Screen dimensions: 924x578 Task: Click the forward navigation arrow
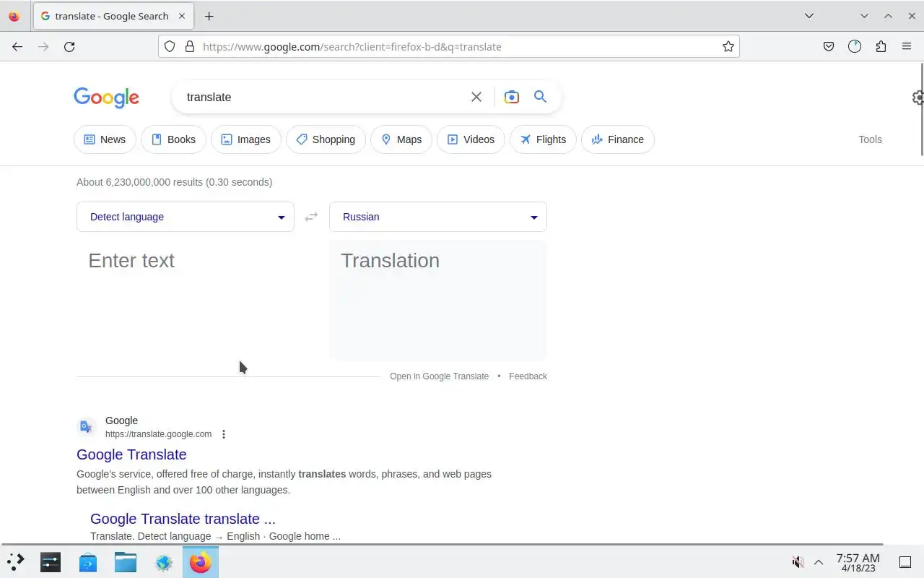[x=43, y=46]
